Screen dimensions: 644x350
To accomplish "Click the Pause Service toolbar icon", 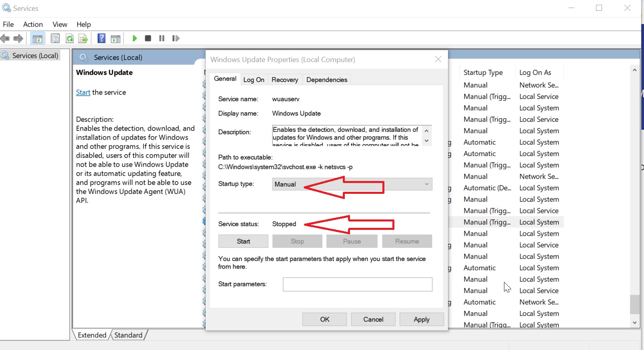I will point(162,38).
